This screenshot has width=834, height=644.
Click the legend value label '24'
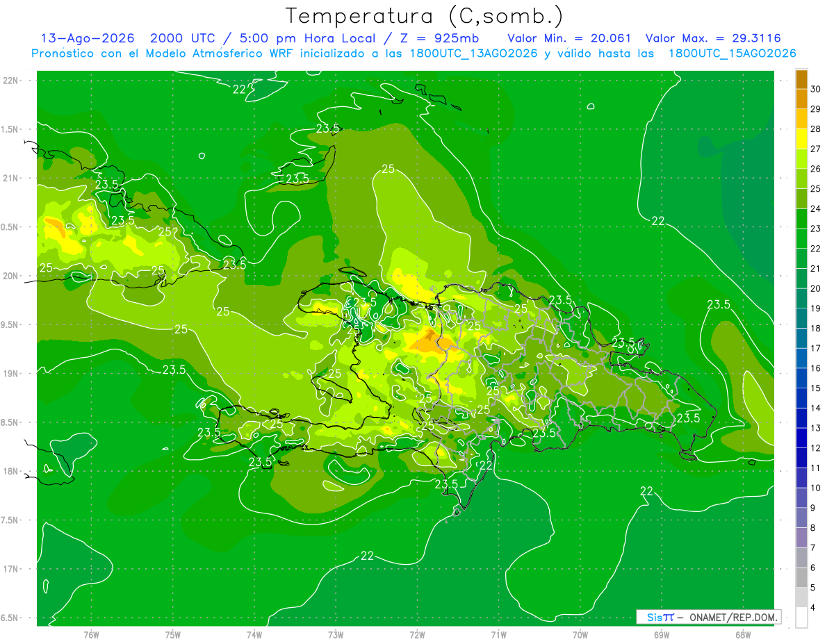coord(816,209)
